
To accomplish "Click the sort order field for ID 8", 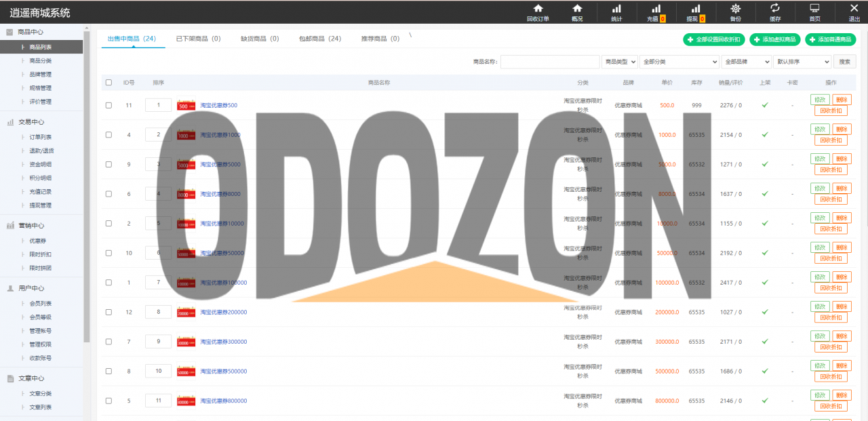I will point(159,372).
